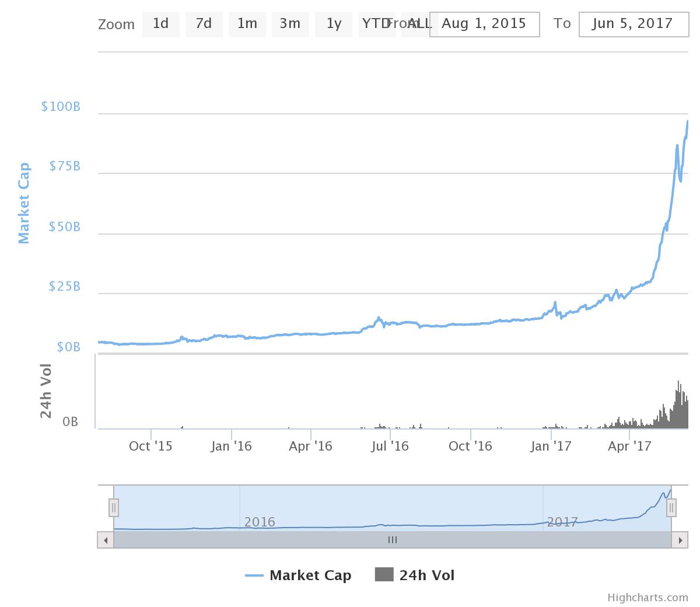Toggle 24h Vol series in legend
Viewport: 700px width, 607px height.
tap(415, 575)
